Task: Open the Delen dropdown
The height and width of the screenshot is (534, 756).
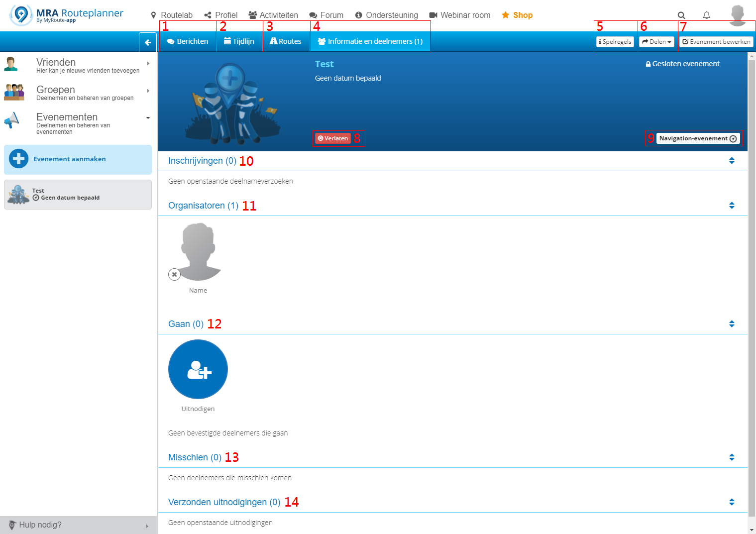Action: [x=657, y=42]
